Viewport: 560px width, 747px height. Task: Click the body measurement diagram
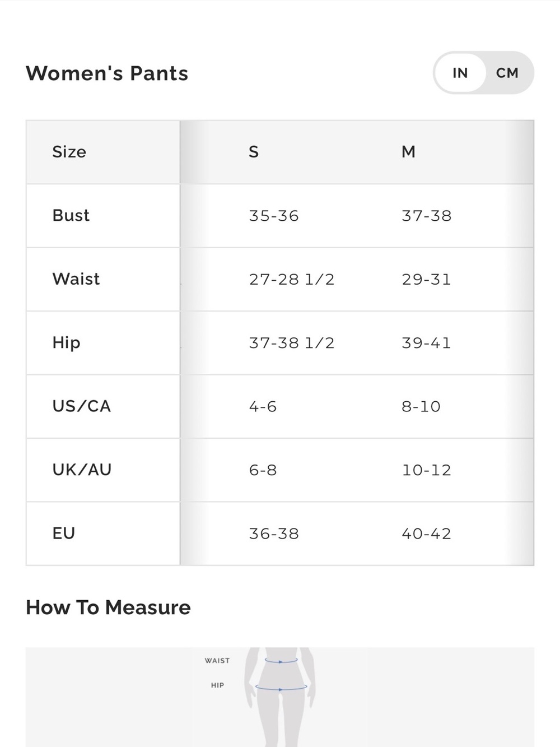tap(280, 697)
